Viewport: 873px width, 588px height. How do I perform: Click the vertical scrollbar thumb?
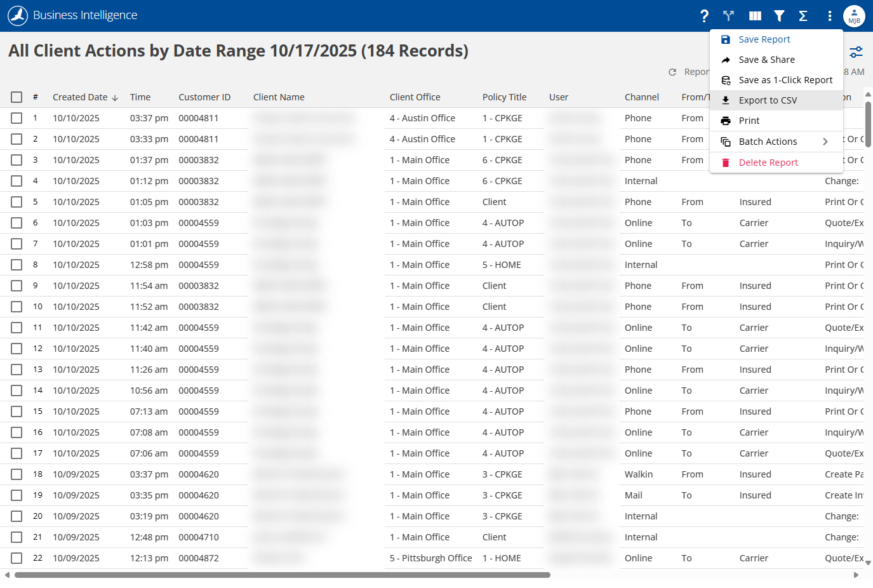coord(868,124)
